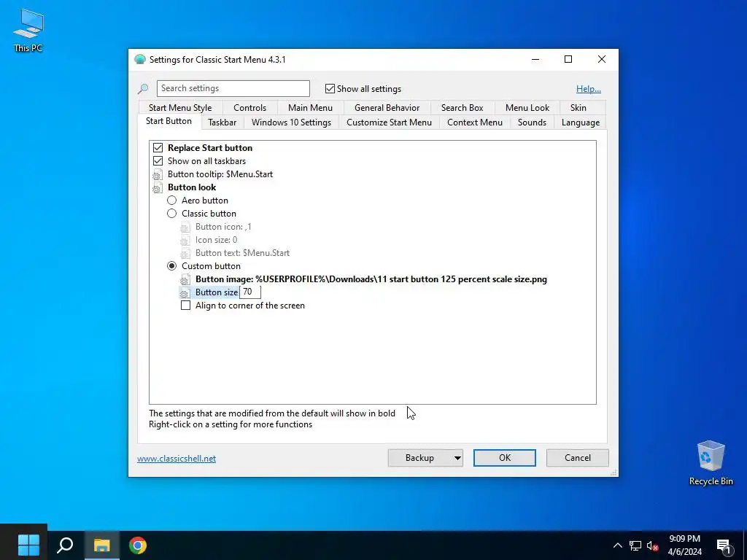Select the Start Button tab
This screenshot has height=560, width=747.
tap(169, 121)
